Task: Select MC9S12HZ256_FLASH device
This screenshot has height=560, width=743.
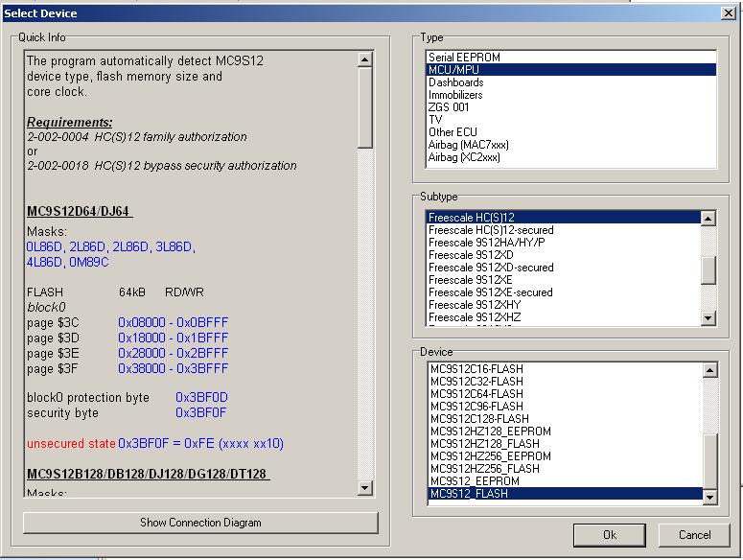Action: click(x=565, y=469)
